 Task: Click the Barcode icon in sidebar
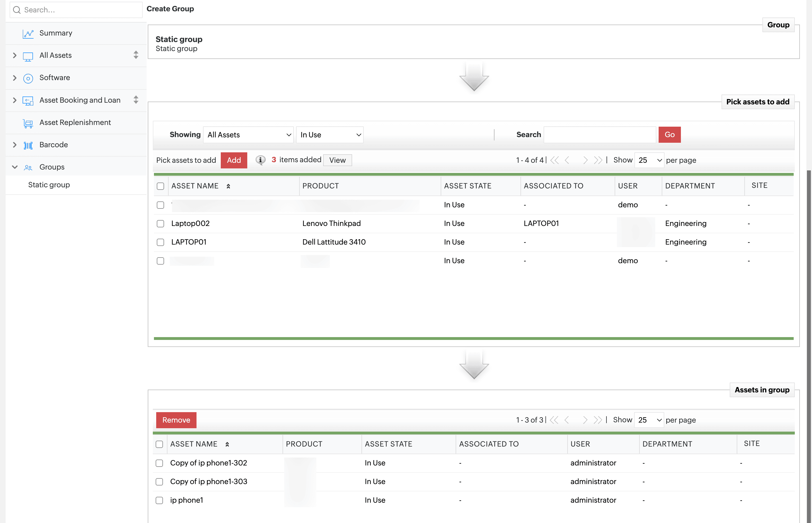click(28, 145)
